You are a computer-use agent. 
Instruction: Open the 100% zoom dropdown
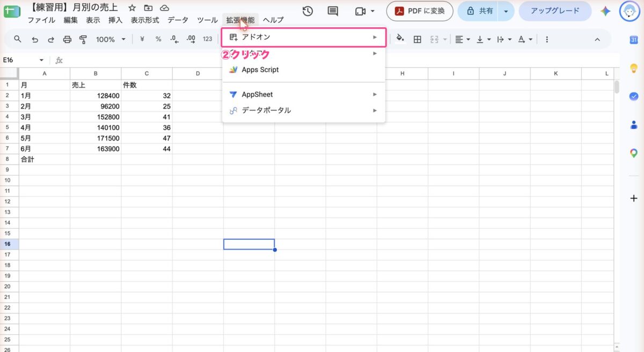[x=111, y=39]
